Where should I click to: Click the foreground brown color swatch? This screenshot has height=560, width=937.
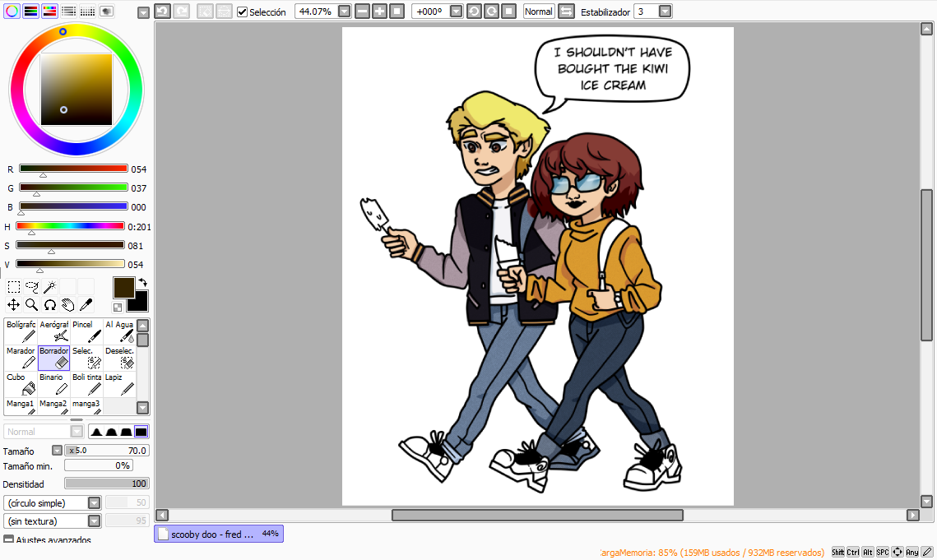(x=123, y=288)
